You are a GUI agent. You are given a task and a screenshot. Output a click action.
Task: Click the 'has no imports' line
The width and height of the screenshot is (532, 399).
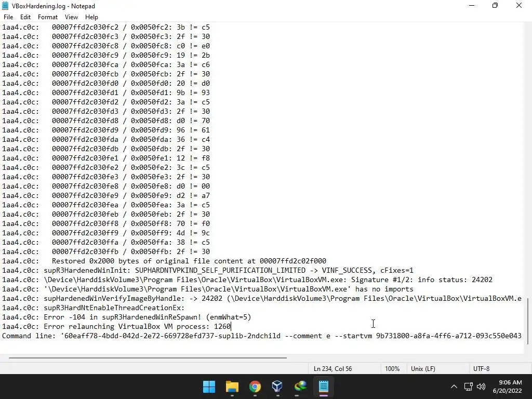tap(208, 289)
